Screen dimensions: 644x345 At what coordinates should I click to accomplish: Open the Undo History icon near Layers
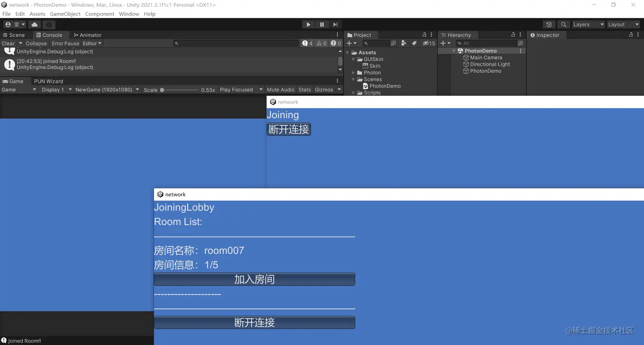pos(549,24)
